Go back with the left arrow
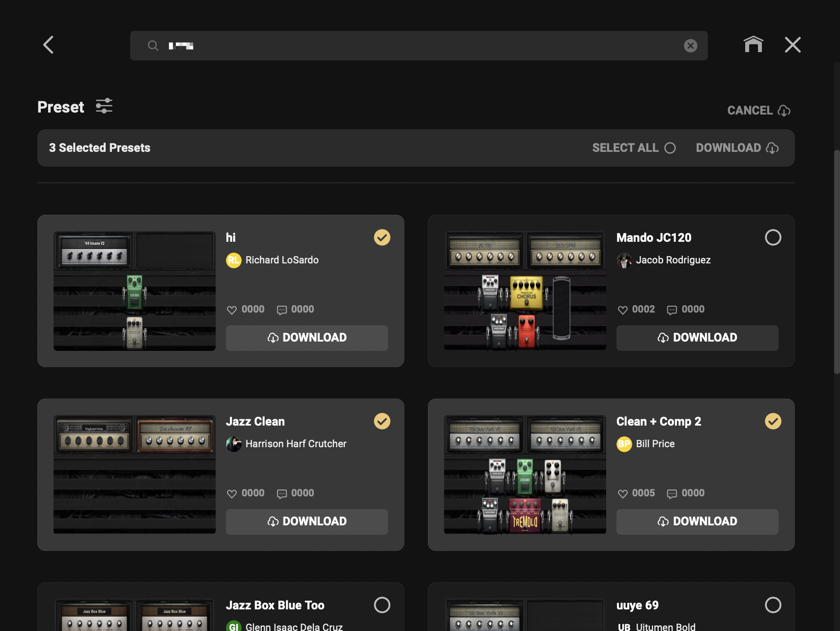This screenshot has width=840, height=631. click(x=48, y=45)
